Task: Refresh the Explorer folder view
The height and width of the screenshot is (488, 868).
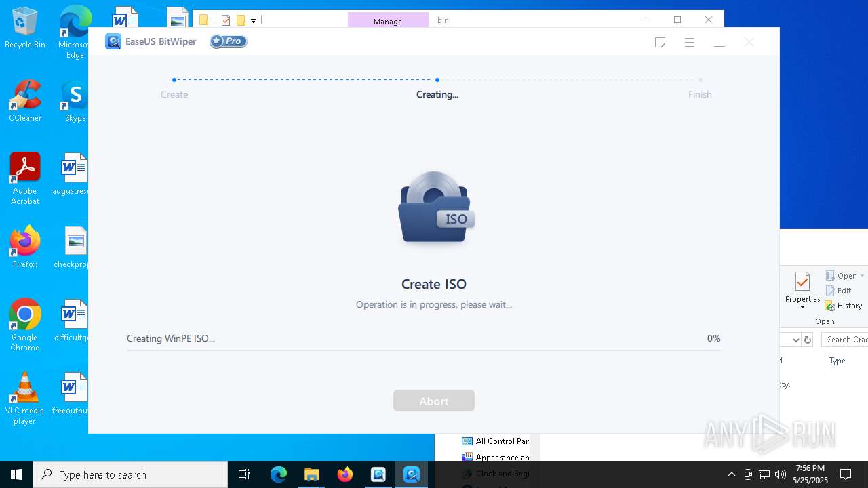Action: click(808, 340)
